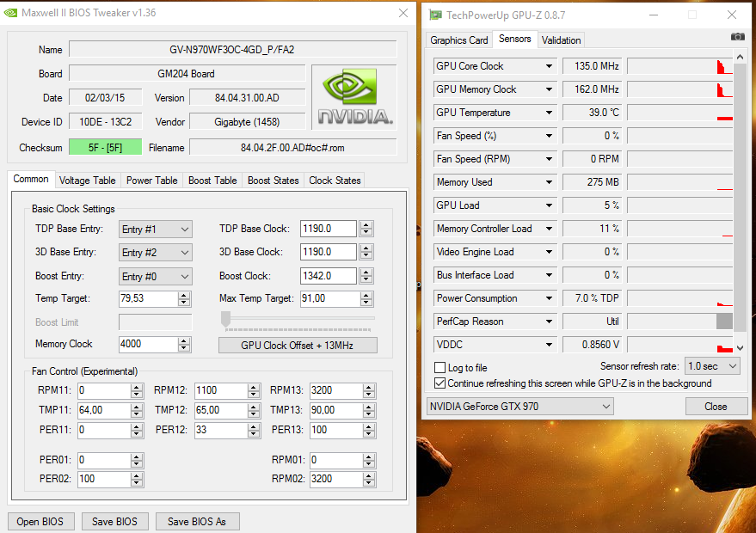Image resolution: width=756 pixels, height=533 pixels.
Task: Click the Save BIOS button
Action: click(114, 522)
